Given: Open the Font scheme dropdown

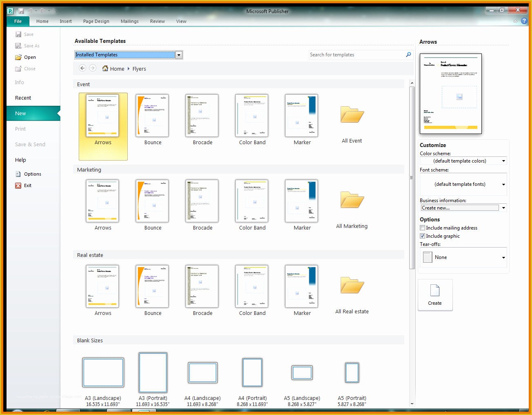Looking at the screenshot, I should [x=503, y=184].
